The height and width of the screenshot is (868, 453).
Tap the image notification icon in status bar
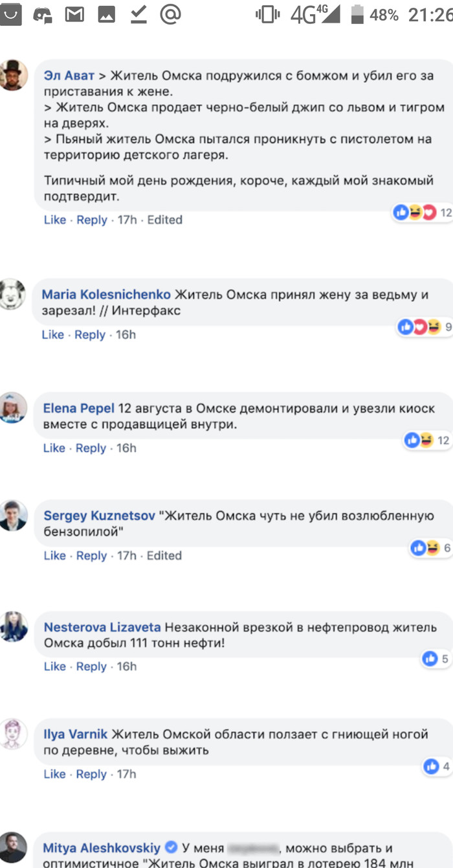click(106, 14)
